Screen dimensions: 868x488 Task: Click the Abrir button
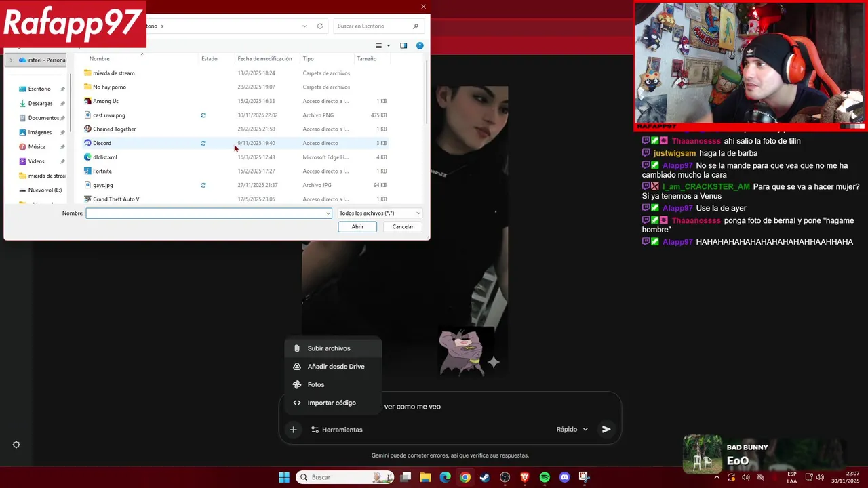[x=357, y=227]
